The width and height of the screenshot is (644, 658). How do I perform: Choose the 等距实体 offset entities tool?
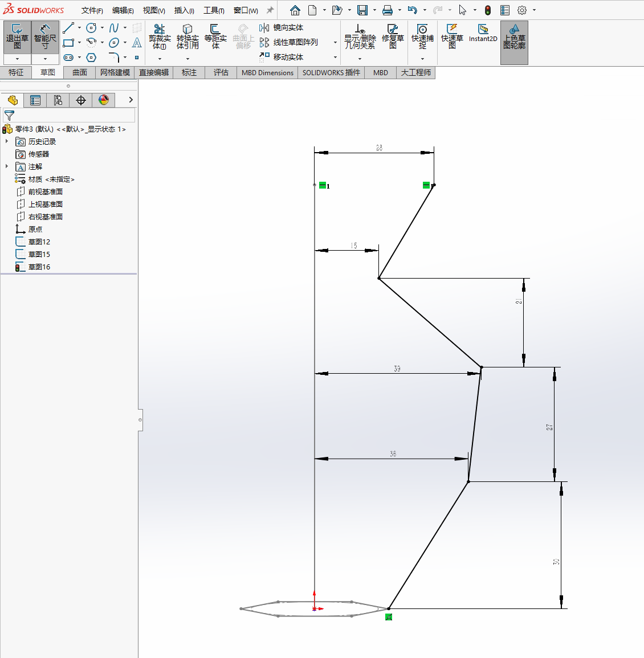click(215, 36)
